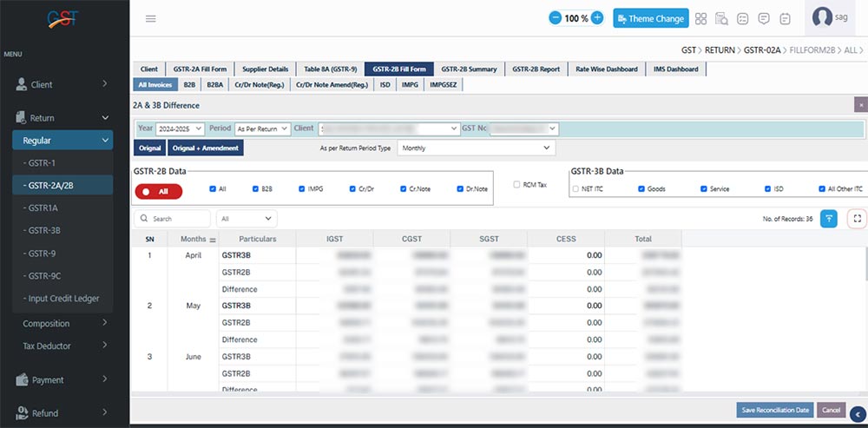Expand table with the fullscreen icon
This screenshot has height=428, width=868.
[857, 219]
